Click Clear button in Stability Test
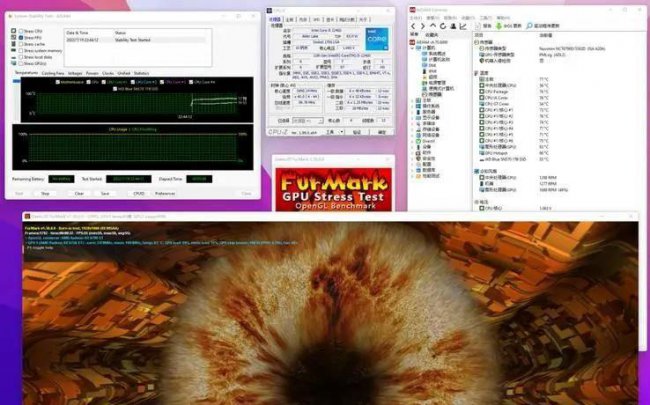The image size is (650, 405). click(x=79, y=194)
